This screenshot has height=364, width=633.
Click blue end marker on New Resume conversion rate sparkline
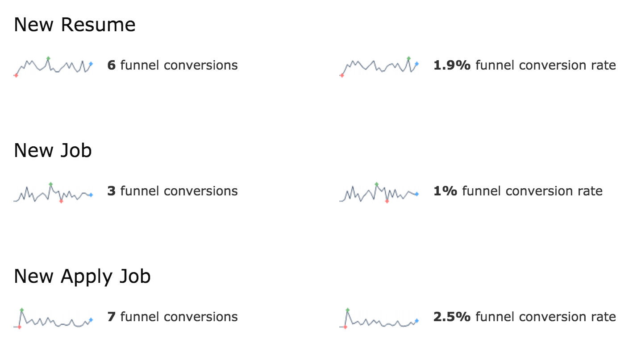pos(417,64)
